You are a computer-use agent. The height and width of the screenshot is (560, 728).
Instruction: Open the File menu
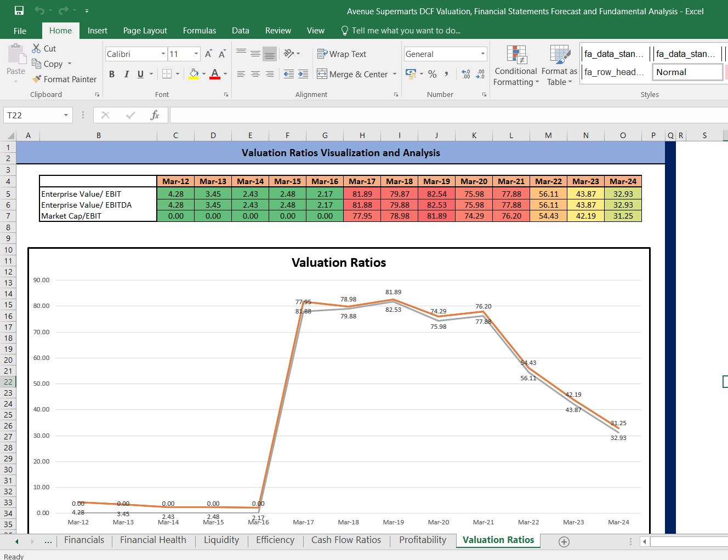click(x=20, y=31)
